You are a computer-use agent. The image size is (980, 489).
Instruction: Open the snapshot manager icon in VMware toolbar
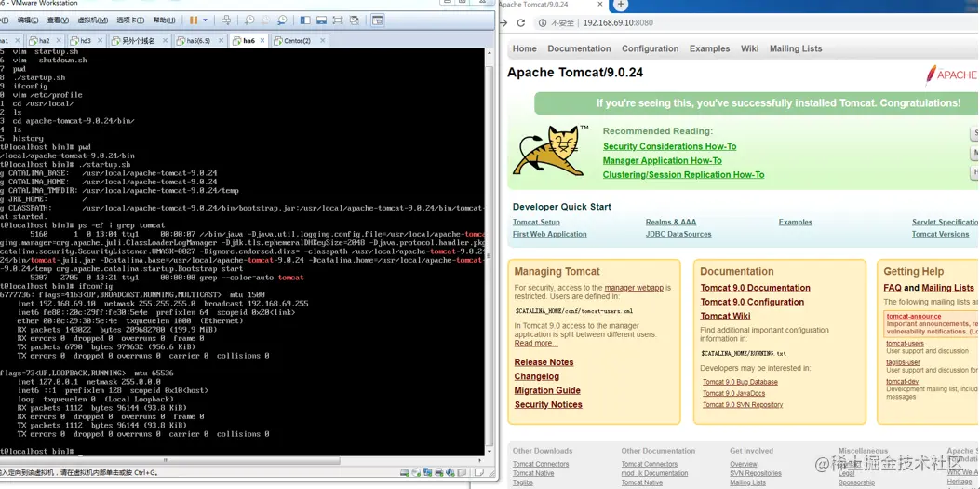tap(282, 20)
